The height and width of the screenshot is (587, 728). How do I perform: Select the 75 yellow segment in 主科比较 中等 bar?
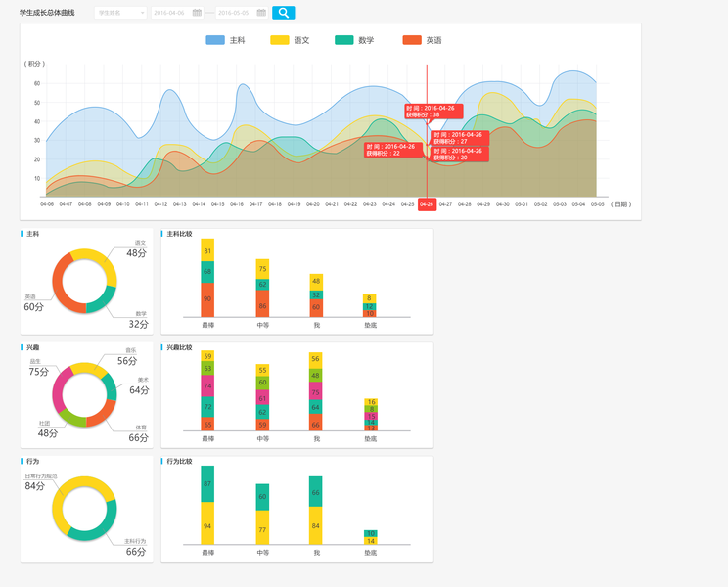(263, 269)
